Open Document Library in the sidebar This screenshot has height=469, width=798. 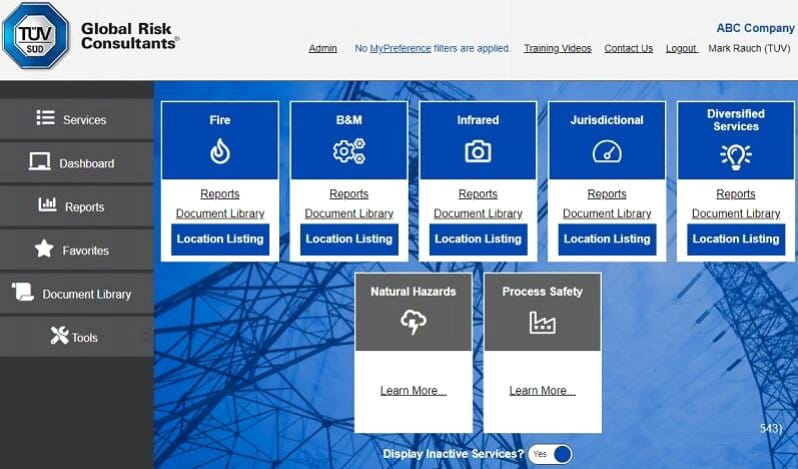(76, 294)
